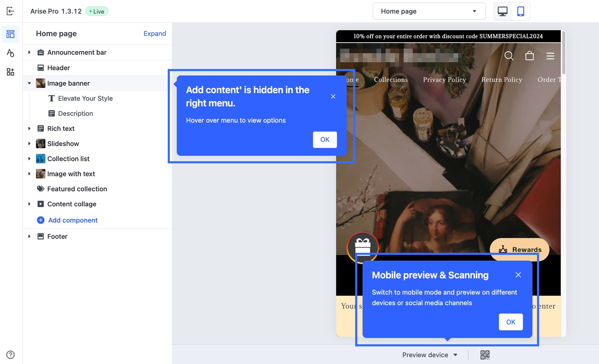599x364 pixels.
Task: Click the Image with text thumbnail
Action: (x=41, y=174)
